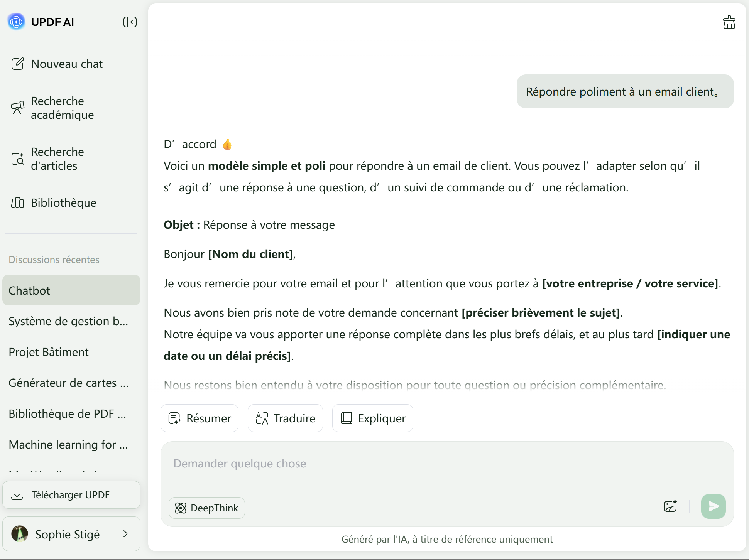Open Machine learning for discussion
The image size is (749, 560).
point(68,444)
